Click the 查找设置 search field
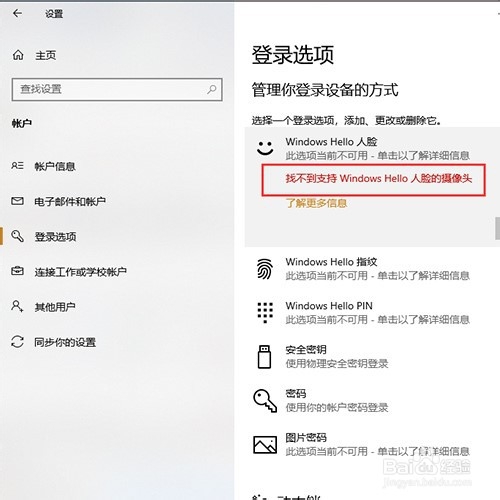The height and width of the screenshot is (500, 500). [117, 89]
